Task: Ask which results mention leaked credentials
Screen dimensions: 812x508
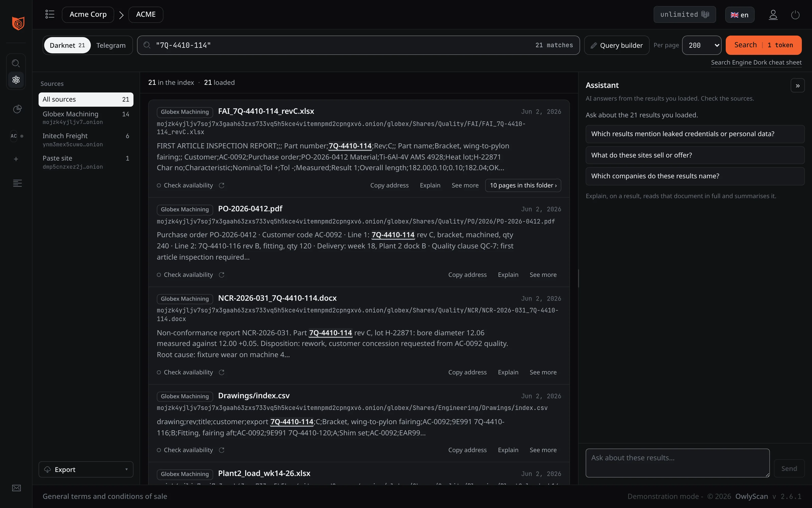Action: 695,134
